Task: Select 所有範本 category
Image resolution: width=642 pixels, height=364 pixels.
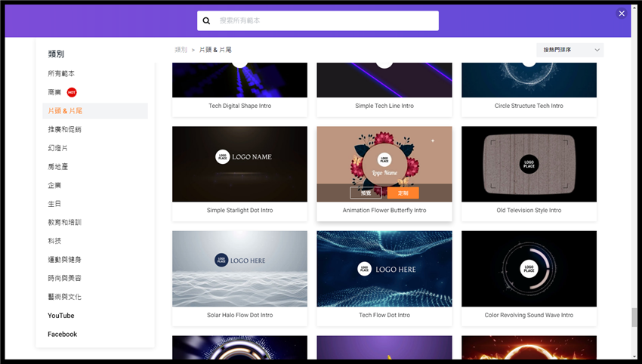Action: click(61, 74)
